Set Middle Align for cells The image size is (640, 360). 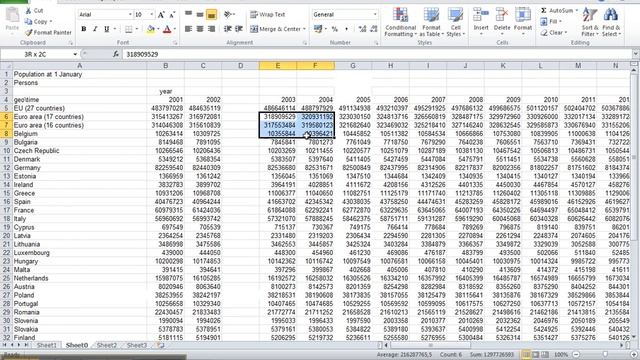point(200,15)
